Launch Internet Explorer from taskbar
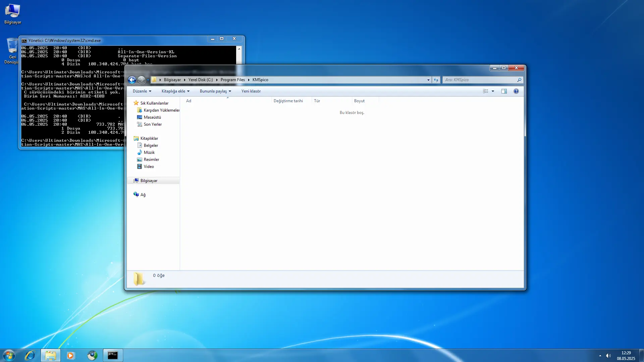Screen dimensions: 644x362 click(x=30, y=355)
